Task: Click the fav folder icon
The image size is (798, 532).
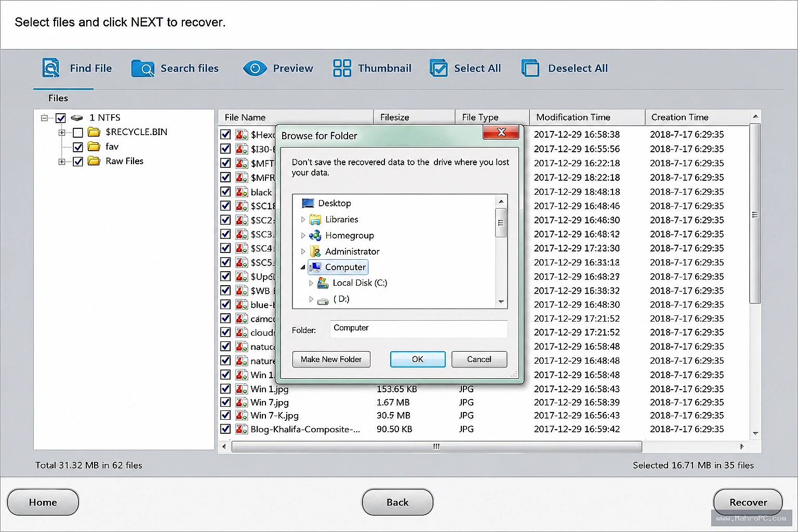Action: (x=94, y=147)
